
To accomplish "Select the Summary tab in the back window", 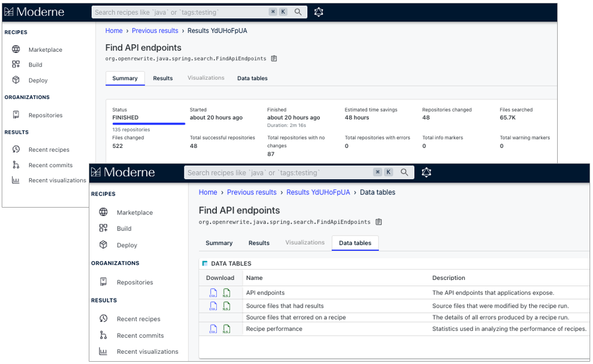I will click(125, 78).
